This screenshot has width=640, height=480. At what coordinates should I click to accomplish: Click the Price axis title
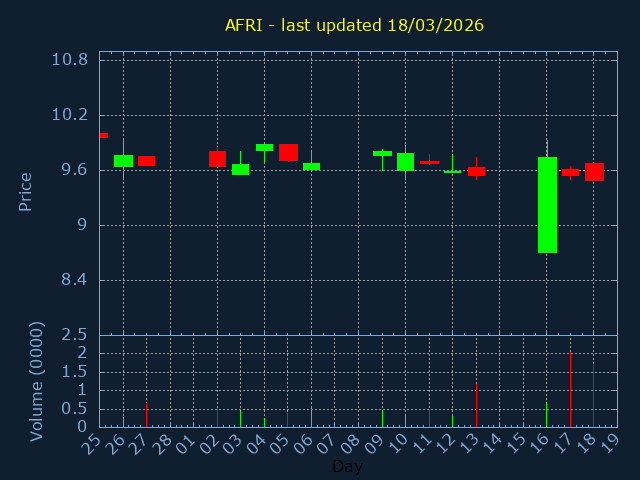click(26, 191)
